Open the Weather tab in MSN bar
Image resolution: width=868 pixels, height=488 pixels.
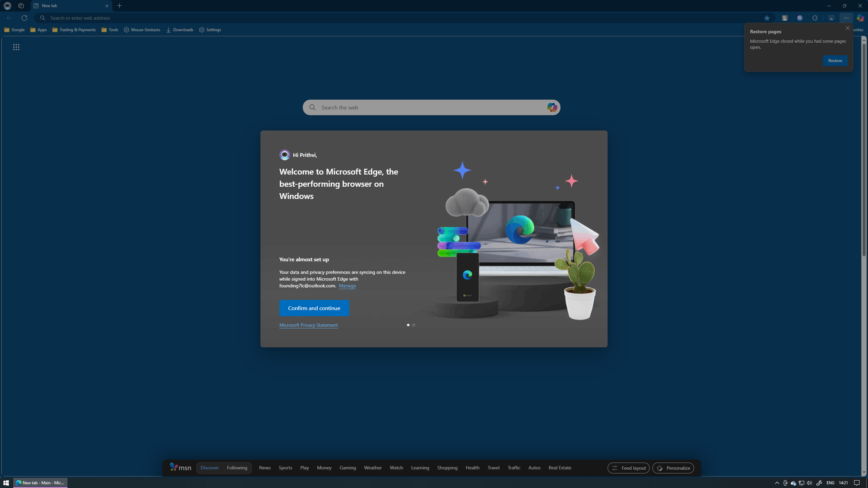(x=373, y=468)
